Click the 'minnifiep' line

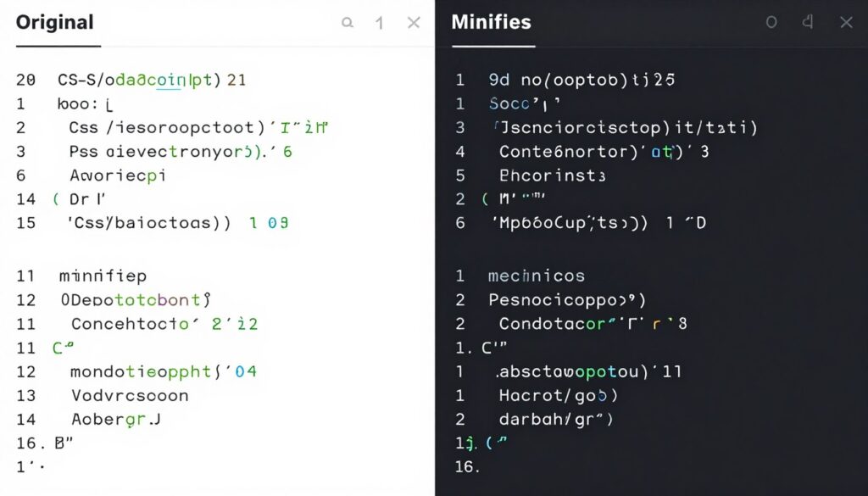(x=103, y=276)
